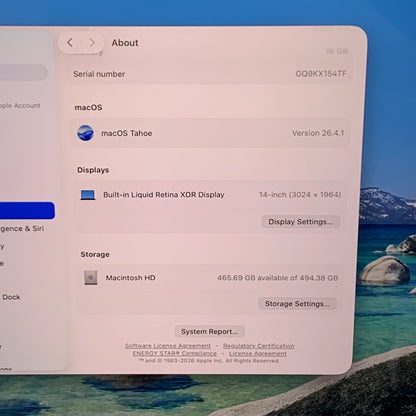Click the sidebar search field
The width and height of the screenshot is (416, 416).
pyautogui.click(x=23, y=72)
